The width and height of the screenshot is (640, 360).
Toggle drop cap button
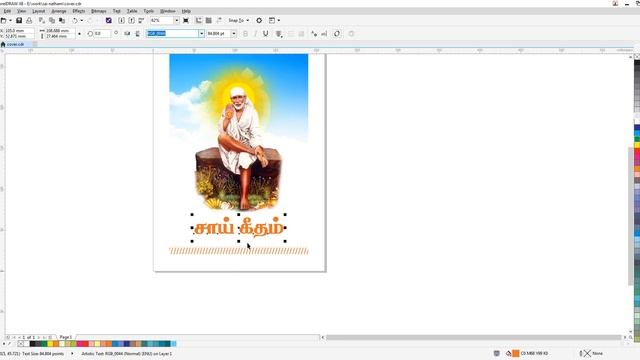301,34
